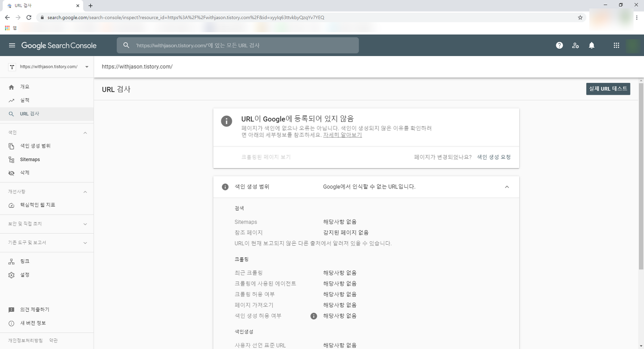Expand the 보안 및 직접 조치 section
This screenshot has width=644, height=349.
coord(85,224)
